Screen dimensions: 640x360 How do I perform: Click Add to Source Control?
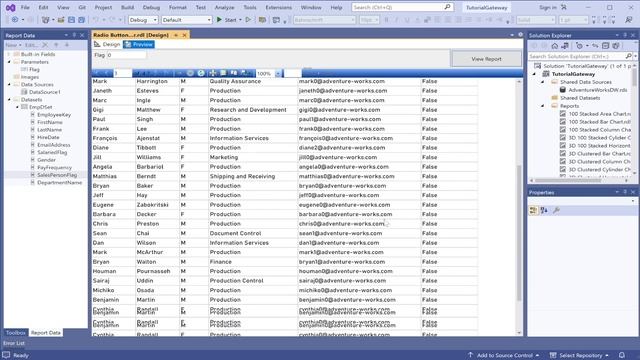504,355
